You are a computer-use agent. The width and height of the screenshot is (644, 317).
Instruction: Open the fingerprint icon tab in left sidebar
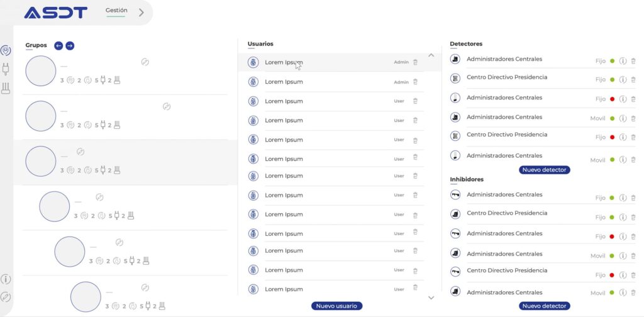pos(6,50)
